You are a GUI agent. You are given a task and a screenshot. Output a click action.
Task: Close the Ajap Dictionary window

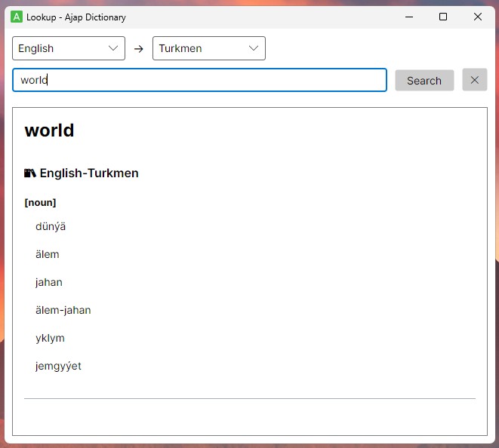(478, 17)
